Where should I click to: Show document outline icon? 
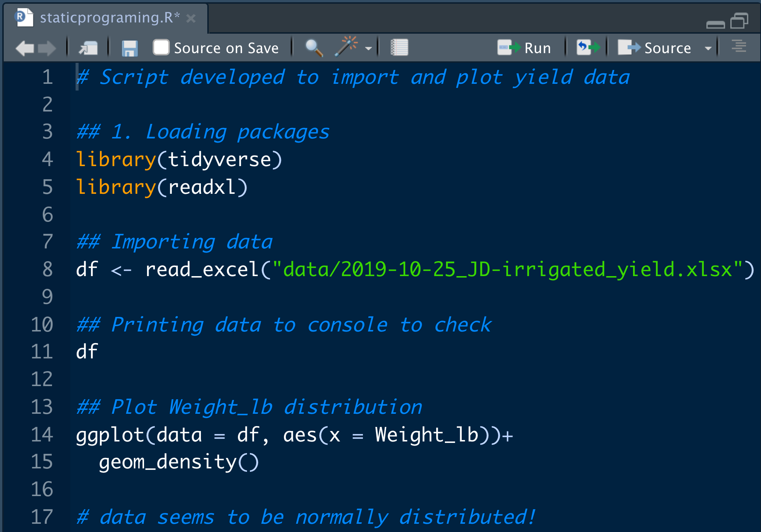[x=739, y=47]
